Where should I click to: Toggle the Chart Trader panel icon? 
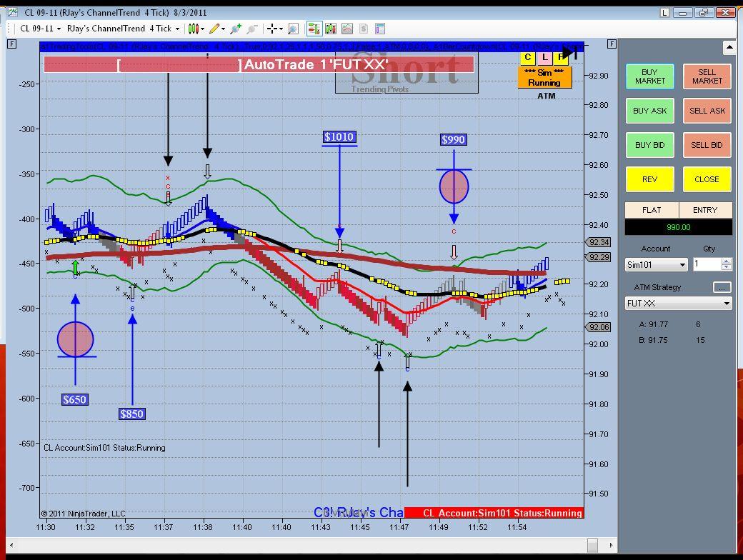[x=314, y=29]
